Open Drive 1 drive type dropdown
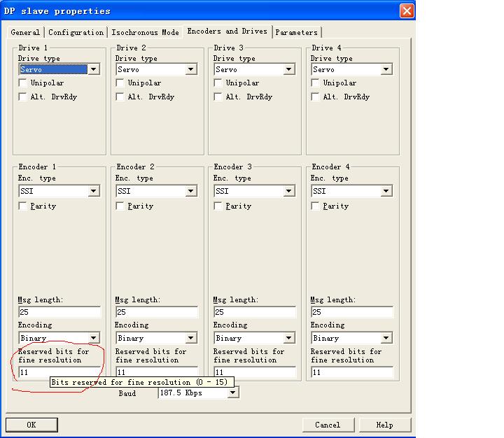This screenshot has height=438, width=504. click(59, 69)
